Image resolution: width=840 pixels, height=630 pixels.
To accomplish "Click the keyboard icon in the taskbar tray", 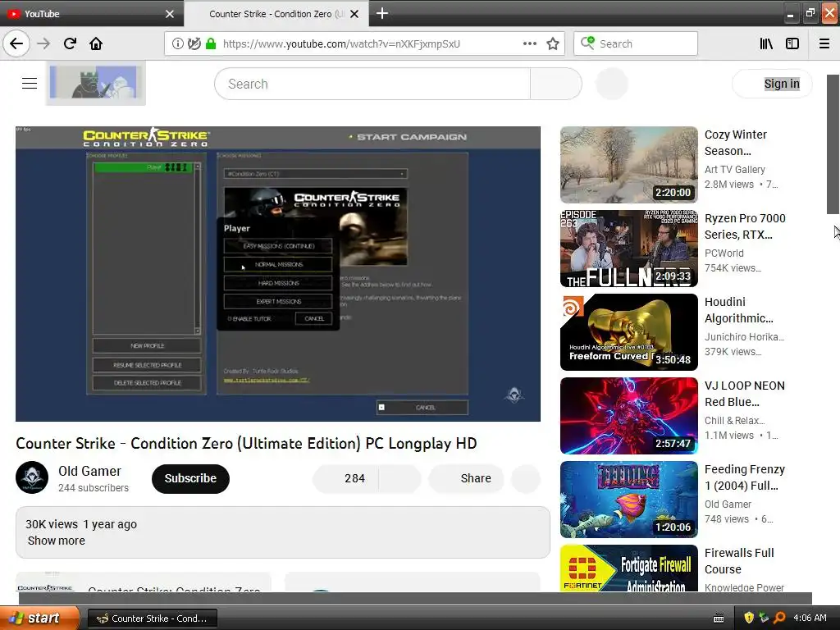I will (x=719, y=619).
